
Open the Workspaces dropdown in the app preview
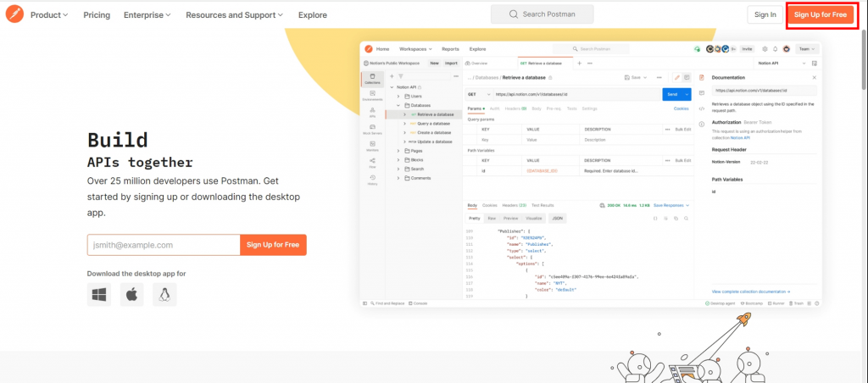[x=415, y=48]
